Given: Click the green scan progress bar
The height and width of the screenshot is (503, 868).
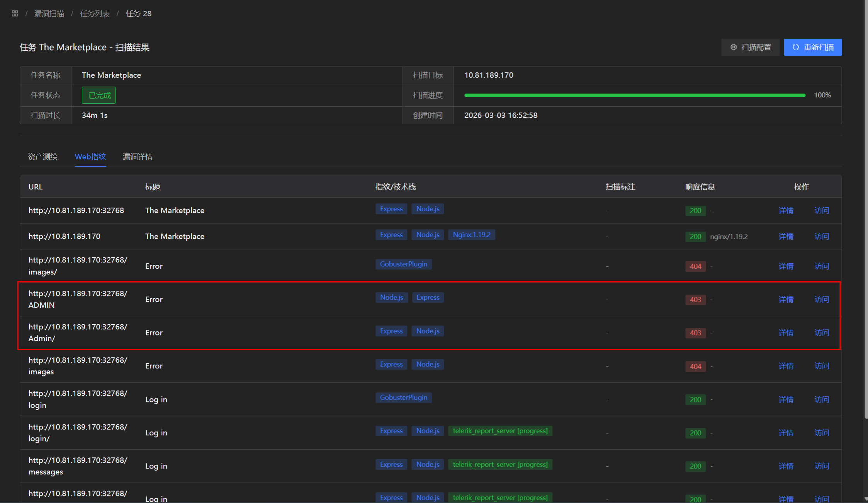Looking at the screenshot, I should tap(634, 95).
